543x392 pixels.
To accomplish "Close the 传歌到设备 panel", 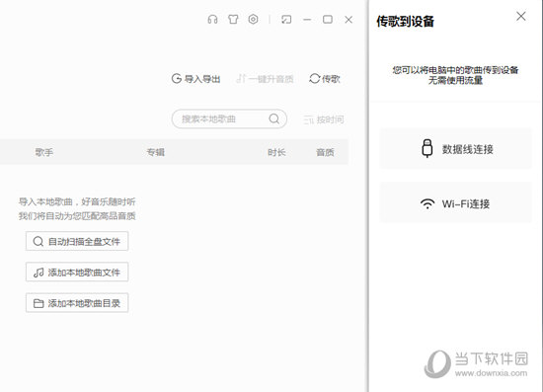I will (521, 16).
